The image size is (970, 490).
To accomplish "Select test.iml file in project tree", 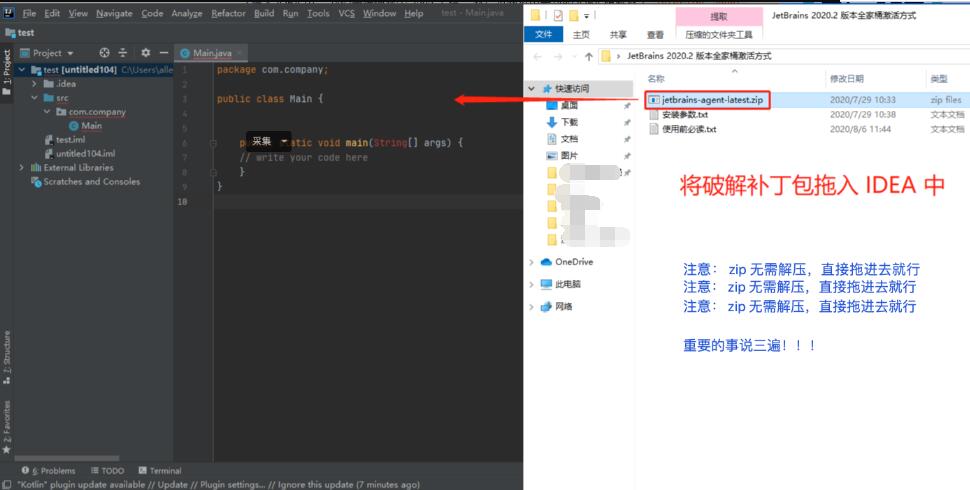I will pyautogui.click(x=66, y=140).
